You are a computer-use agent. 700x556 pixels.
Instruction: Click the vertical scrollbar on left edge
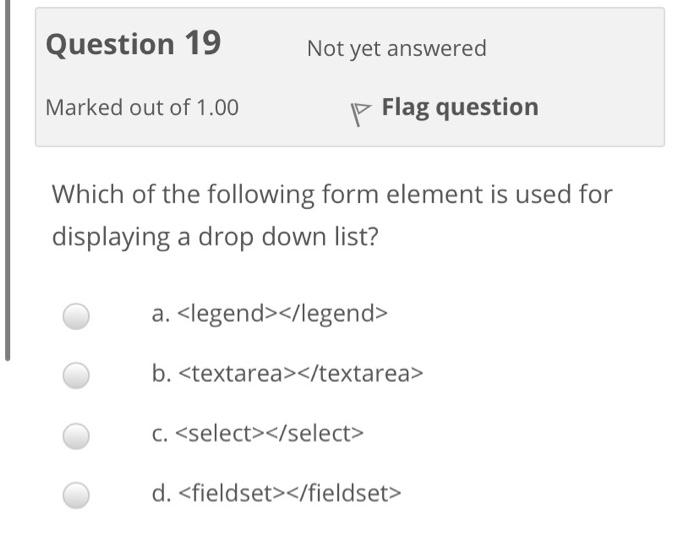click(7, 180)
